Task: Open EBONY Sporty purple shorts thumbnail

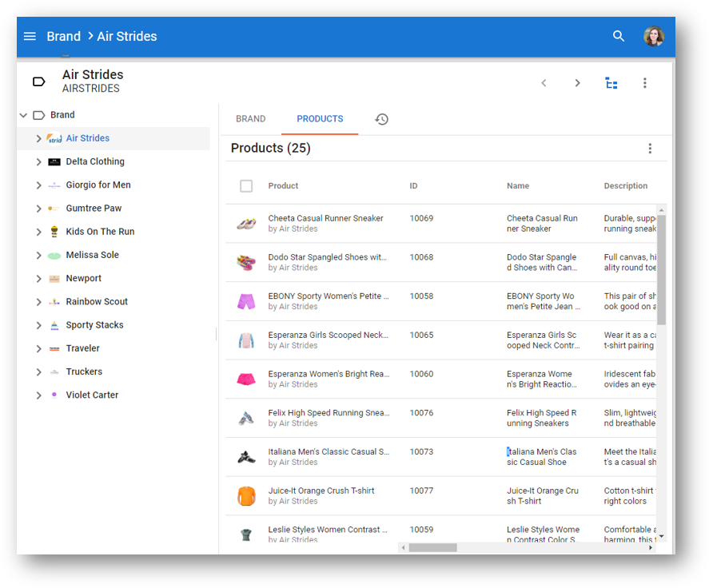Action: tap(246, 301)
